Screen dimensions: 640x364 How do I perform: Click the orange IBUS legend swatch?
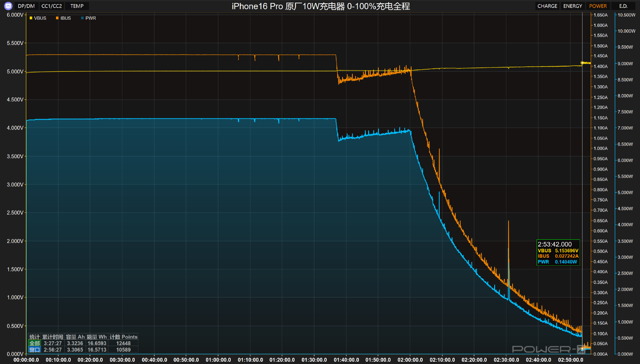(57, 18)
